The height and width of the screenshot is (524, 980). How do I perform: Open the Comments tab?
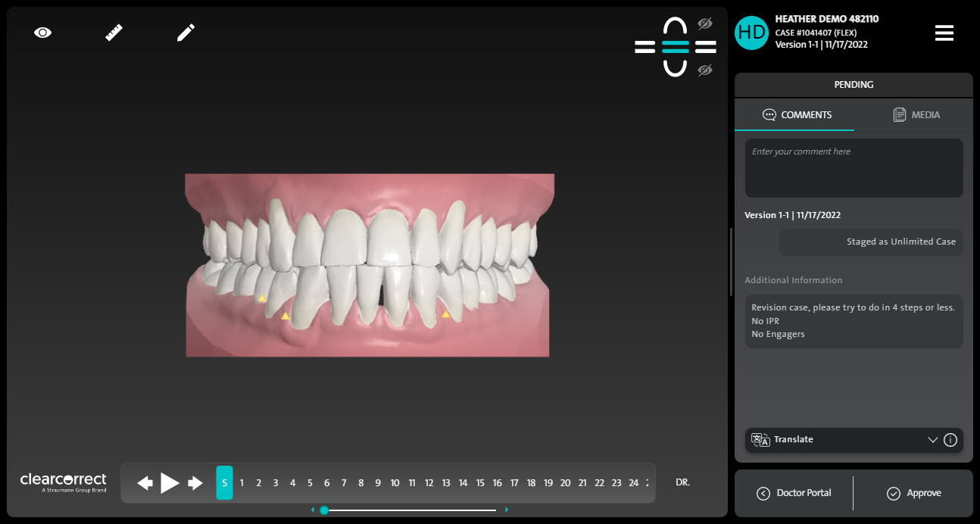[x=797, y=115]
